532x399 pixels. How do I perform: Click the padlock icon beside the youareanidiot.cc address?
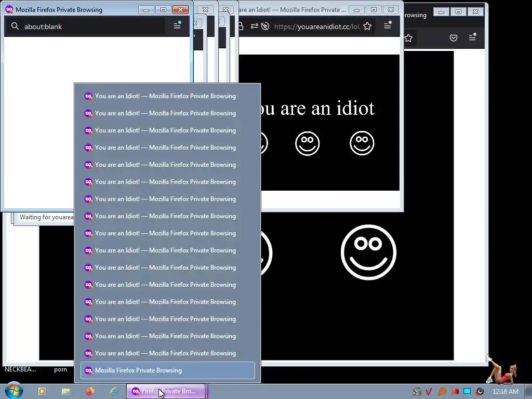click(241, 26)
